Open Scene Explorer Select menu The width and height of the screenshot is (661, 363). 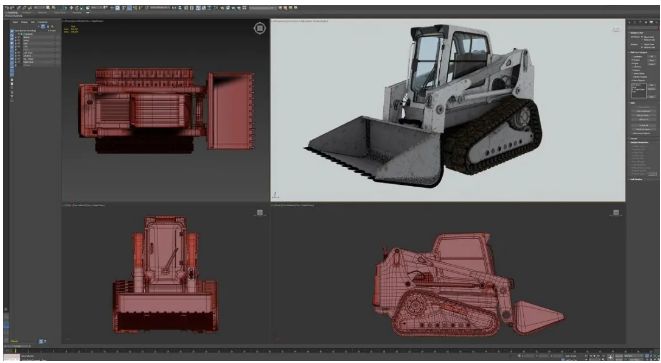(x=15, y=22)
